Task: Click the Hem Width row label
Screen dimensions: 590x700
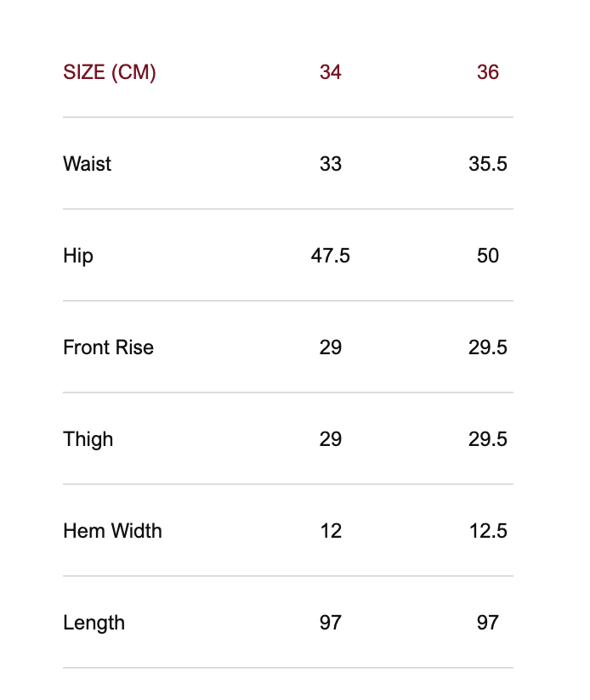Action: (x=112, y=531)
